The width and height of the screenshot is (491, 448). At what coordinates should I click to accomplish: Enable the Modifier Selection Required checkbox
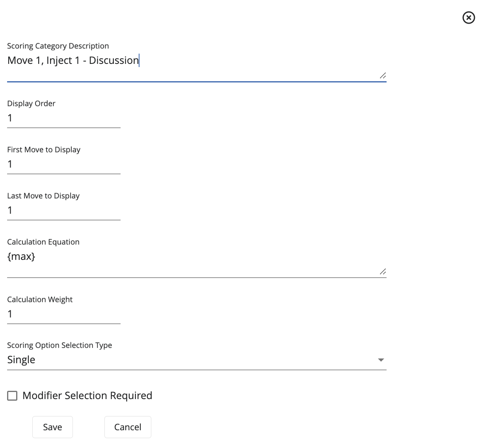point(13,396)
